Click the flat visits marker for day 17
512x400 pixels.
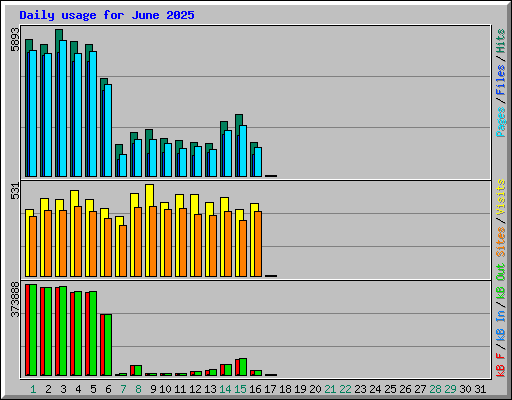pyautogui.click(x=271, y=276)
